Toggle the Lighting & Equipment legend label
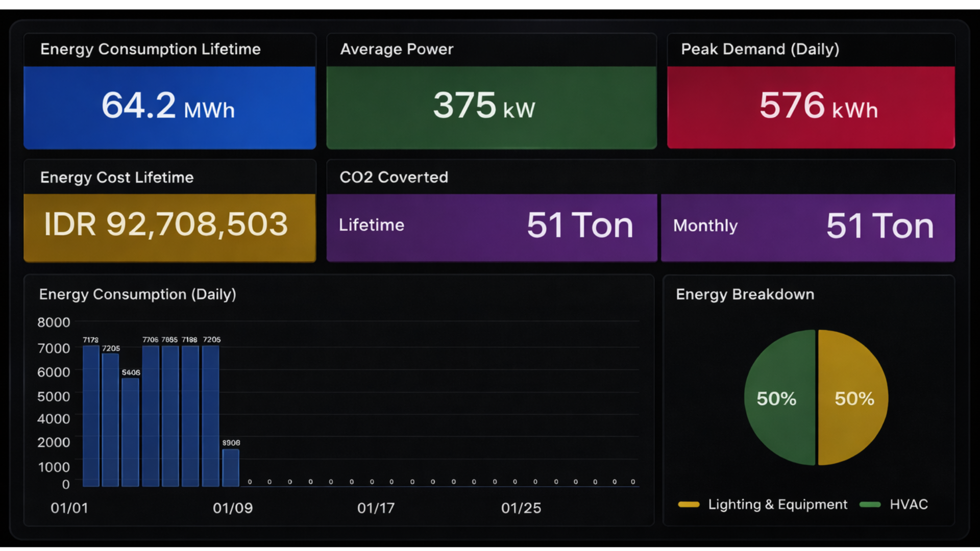The image size is (980, 551). pos(778,504)
